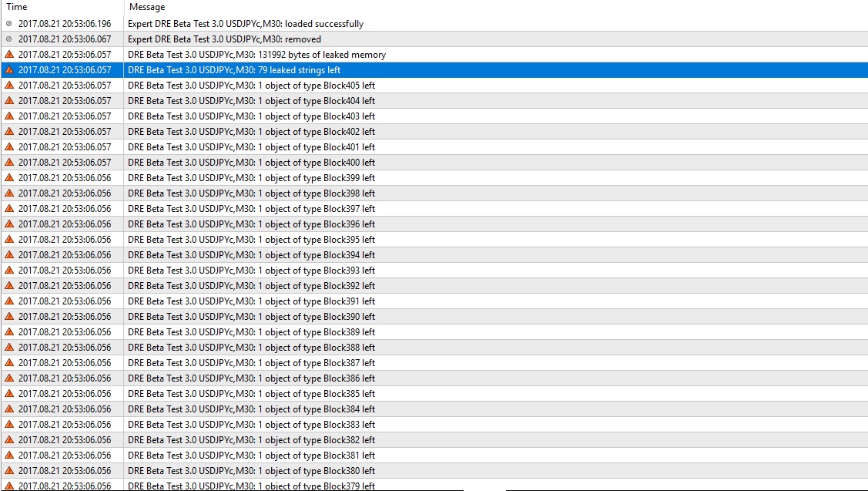Click the warning icon on the Block396 row
This screenshot has height=491, width=868.
pyautogui.click(x=9, y=224)
